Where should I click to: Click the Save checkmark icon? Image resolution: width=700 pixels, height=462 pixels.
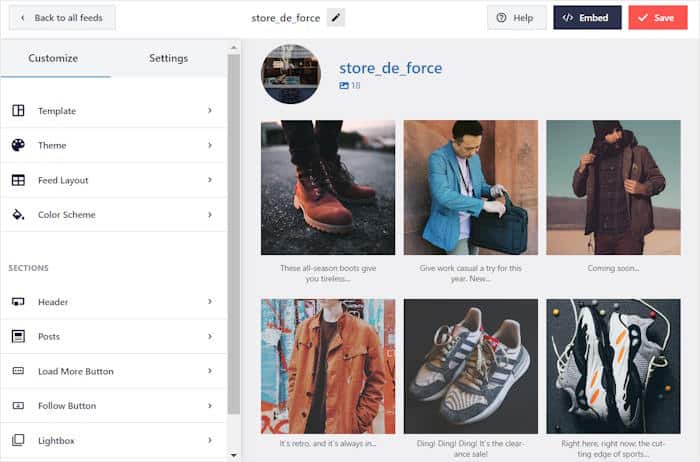[642, 18]
